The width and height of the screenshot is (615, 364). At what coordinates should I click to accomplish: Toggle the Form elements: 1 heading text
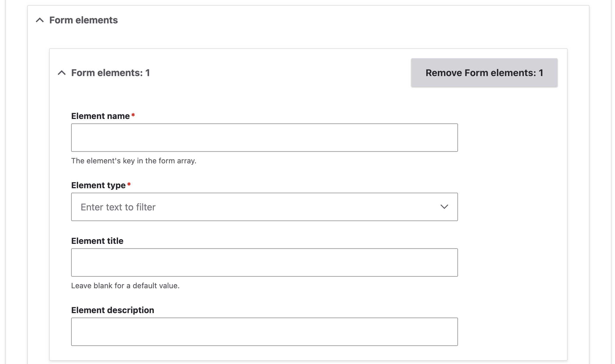pos(110,73)
